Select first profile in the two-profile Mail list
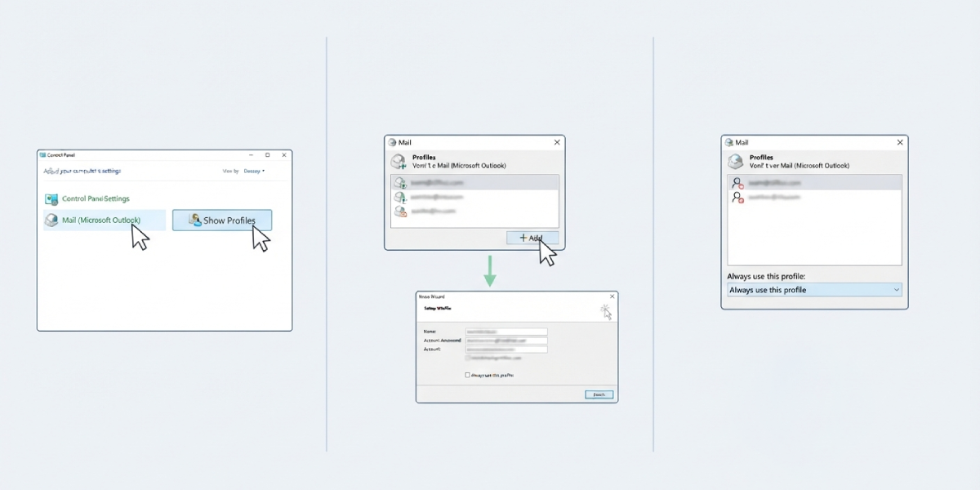The height and width of the screenshot is (490, 980). click(x=815, y=183)
